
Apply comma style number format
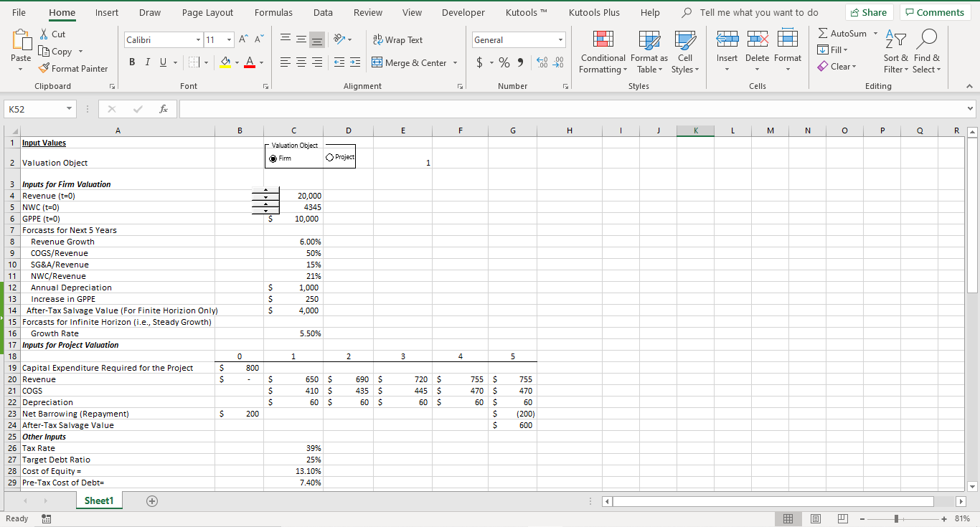[519, 63]
